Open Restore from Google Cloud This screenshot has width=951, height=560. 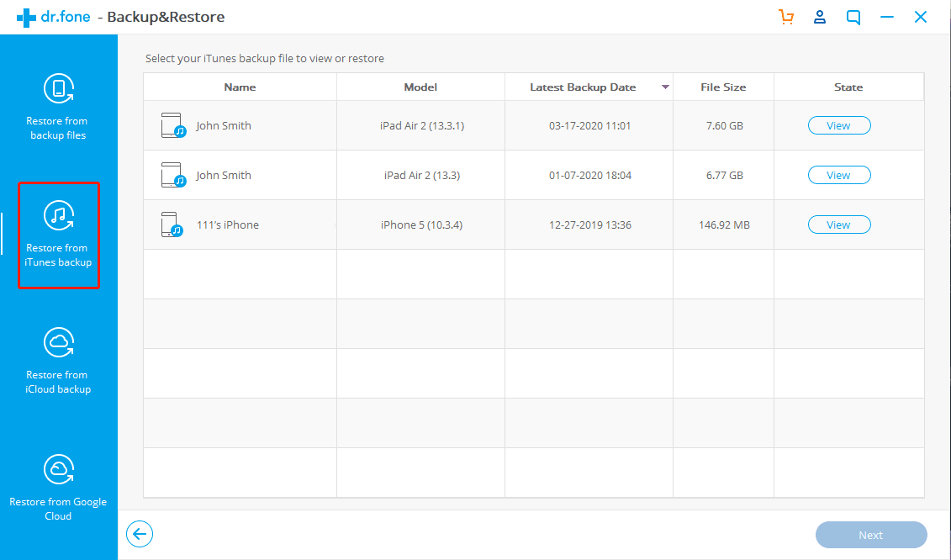[58, 488]
